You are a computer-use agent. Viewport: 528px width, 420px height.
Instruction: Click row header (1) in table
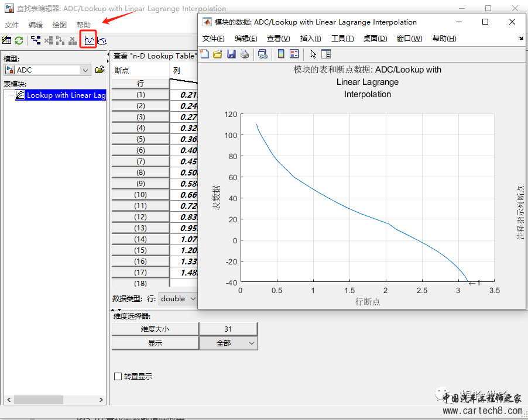pos(140,95)
